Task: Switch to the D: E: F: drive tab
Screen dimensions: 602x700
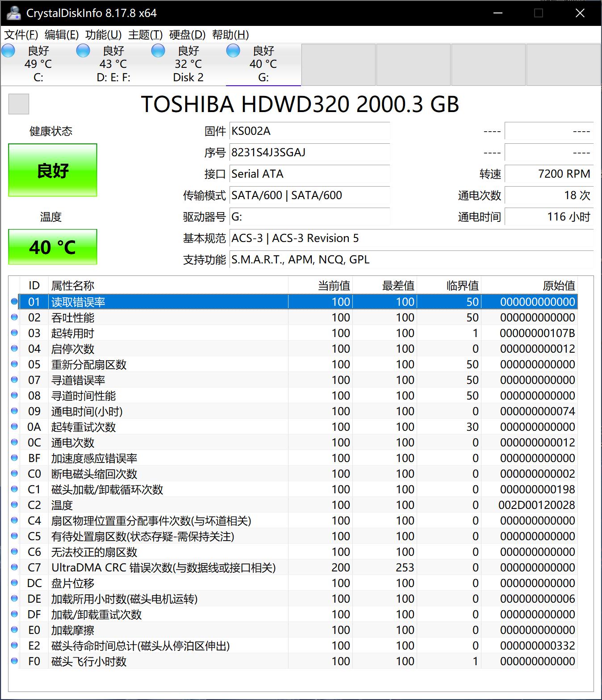Action: (x=113, y=64)
